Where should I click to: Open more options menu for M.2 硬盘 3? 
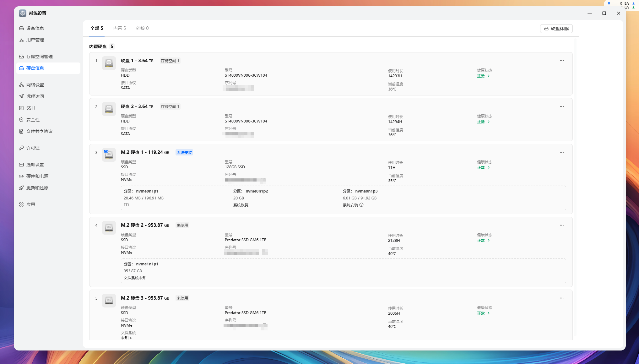561,298
